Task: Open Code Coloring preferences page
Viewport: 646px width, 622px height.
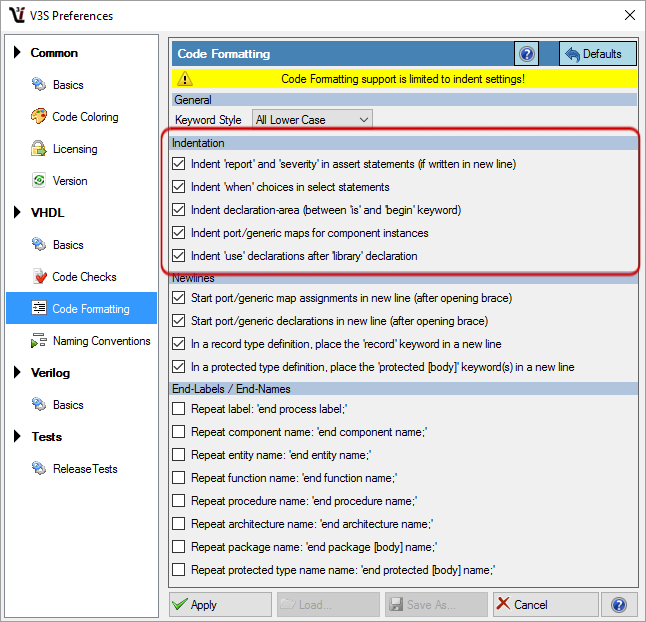Action: [82, 117]
